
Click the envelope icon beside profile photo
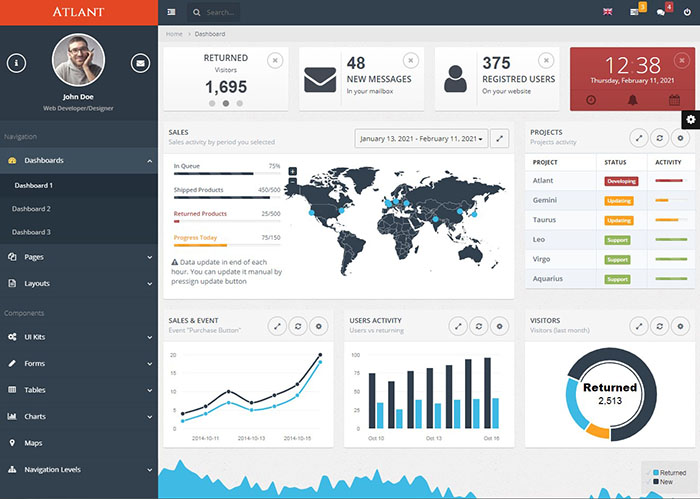(x=140, y=63)
